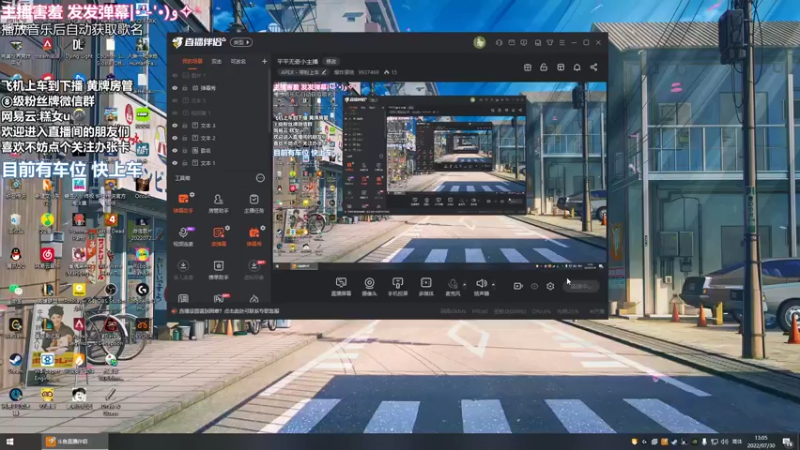
Task: Open the 榜单助手 ranking assistant tool
Action: 218,269
